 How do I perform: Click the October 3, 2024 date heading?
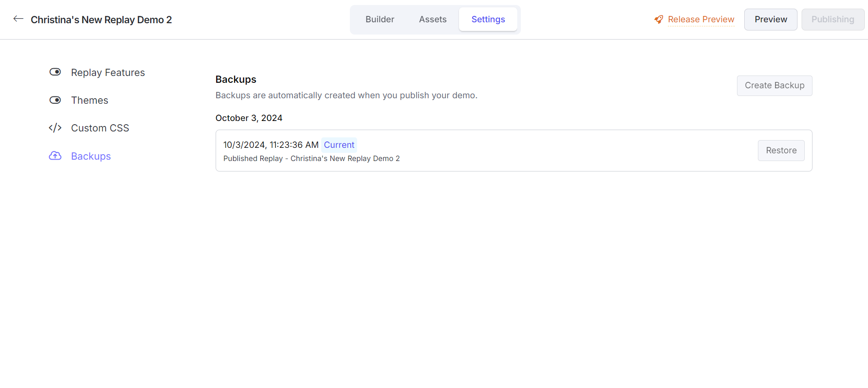[249, 118]
